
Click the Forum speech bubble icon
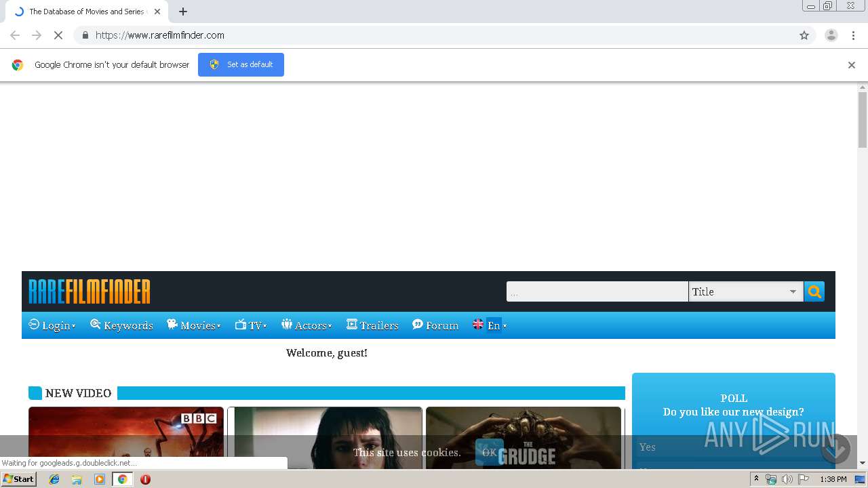pos(418,325)
